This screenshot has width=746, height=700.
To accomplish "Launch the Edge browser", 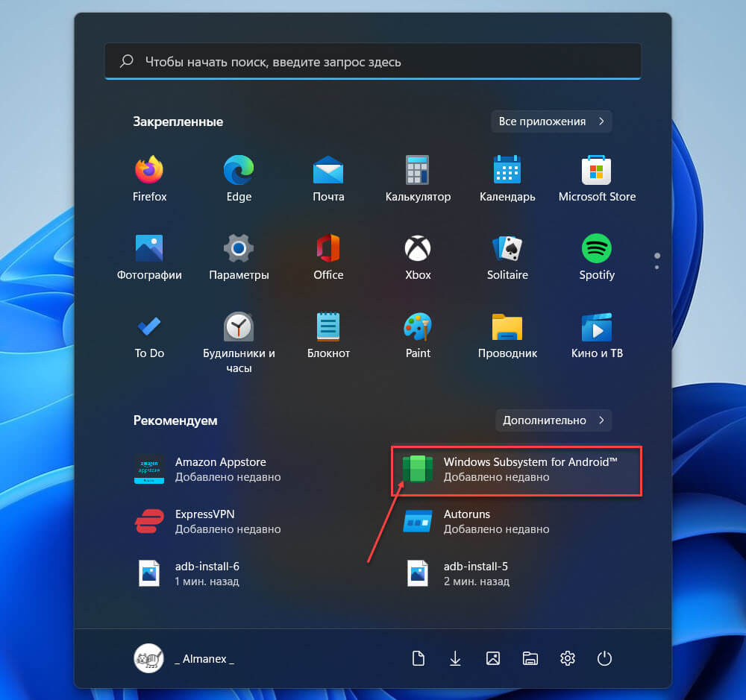I will [x=239, y=179].
